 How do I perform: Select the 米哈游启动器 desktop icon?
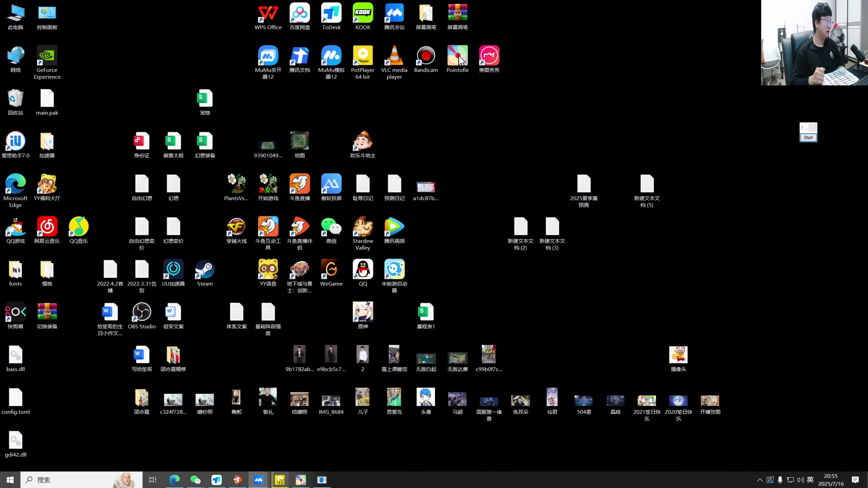394,277
